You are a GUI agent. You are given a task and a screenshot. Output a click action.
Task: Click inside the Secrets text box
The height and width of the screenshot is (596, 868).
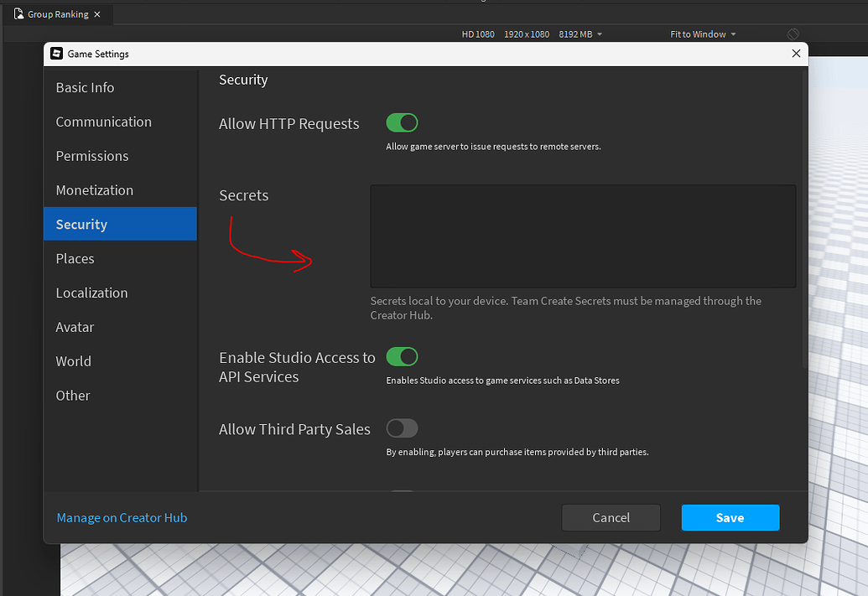583,236
